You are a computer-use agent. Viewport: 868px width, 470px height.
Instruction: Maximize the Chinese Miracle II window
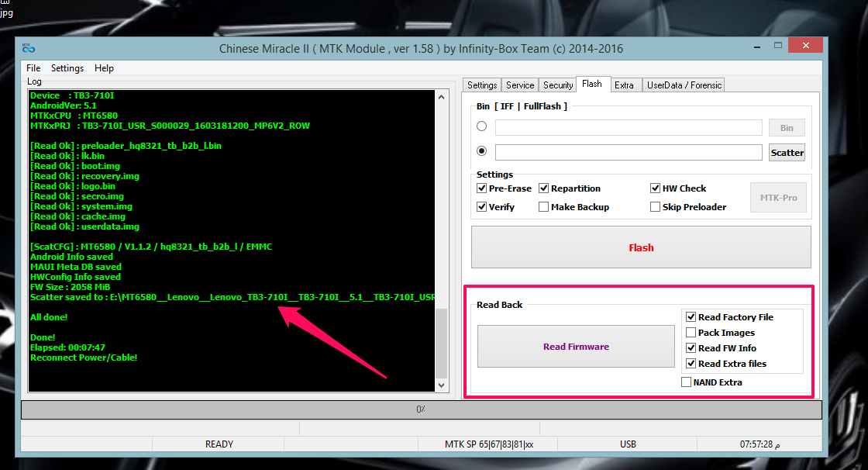[x=778, y=46]
